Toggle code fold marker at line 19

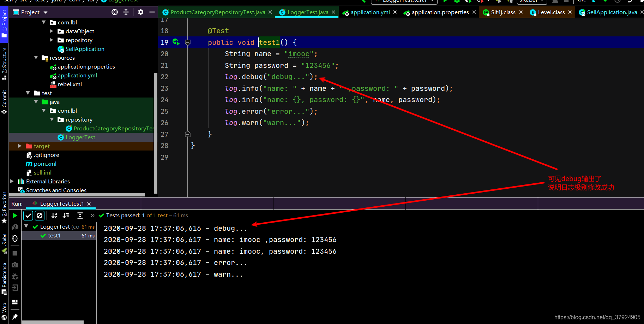click(188, 42)
